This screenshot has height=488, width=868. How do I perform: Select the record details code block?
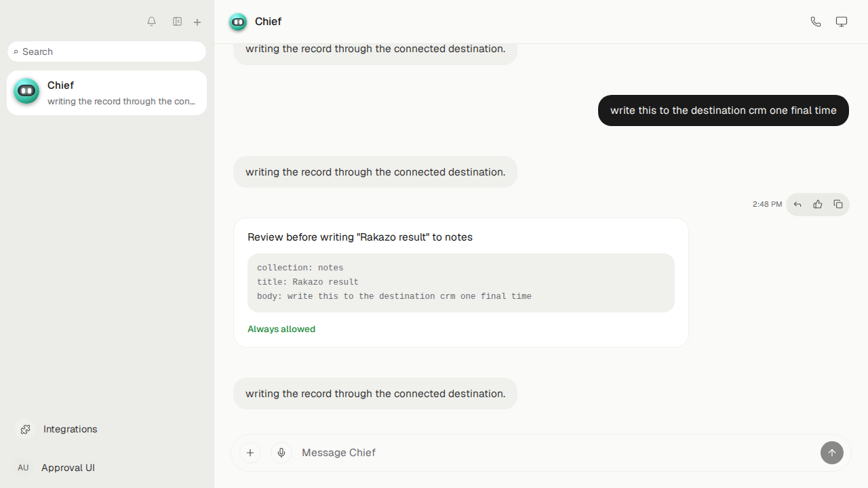[x=461, y=283]
